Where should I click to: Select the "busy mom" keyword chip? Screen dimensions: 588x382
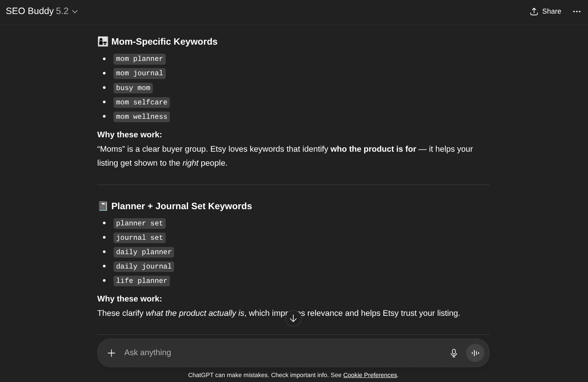(x=133, y=88)
